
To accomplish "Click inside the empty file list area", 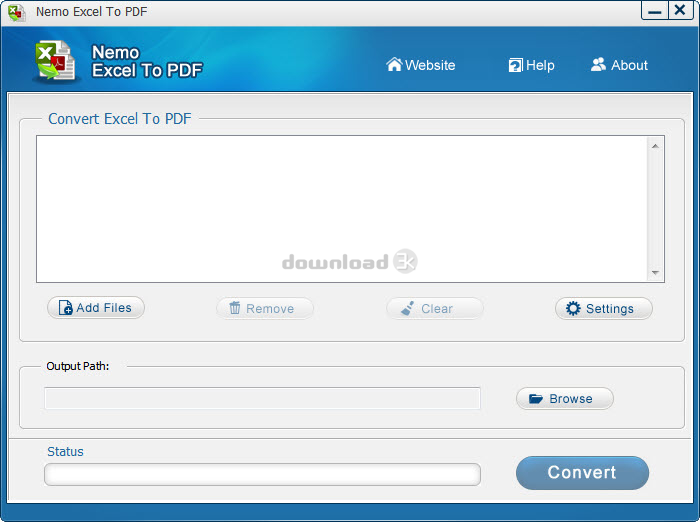I will (x=340, y=208).
